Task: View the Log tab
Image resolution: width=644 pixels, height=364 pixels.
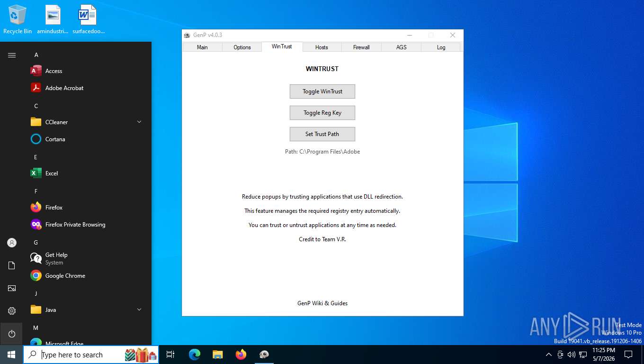Action: [x=441, y=47]
